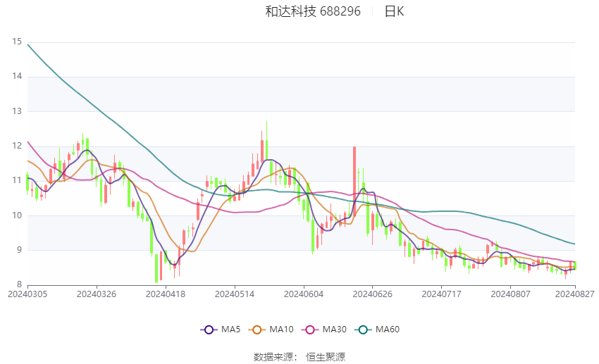Click the MA10 legend label text
The height and width of the screenshot is (364, 599).
(x=282, y=330)
